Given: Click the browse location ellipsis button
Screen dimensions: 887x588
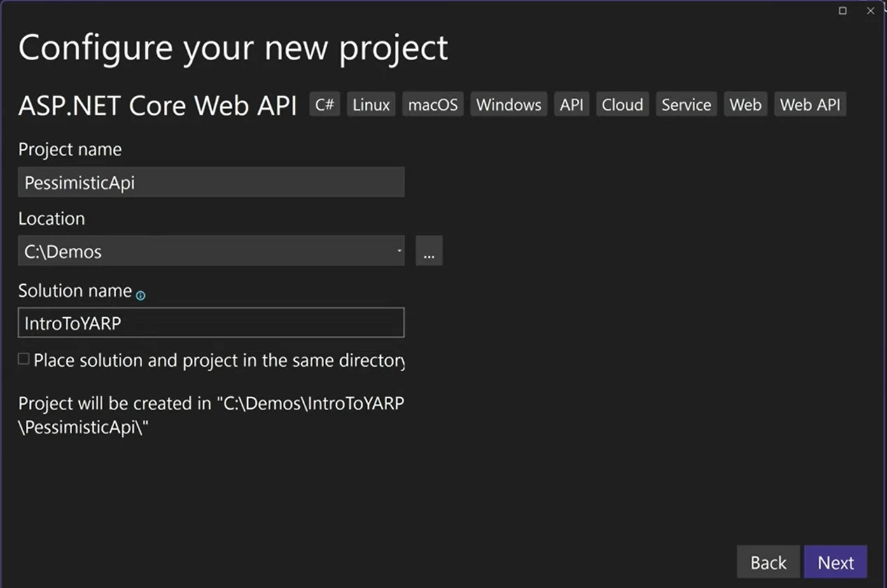Looking at the screenshot, I should point(429,251).
